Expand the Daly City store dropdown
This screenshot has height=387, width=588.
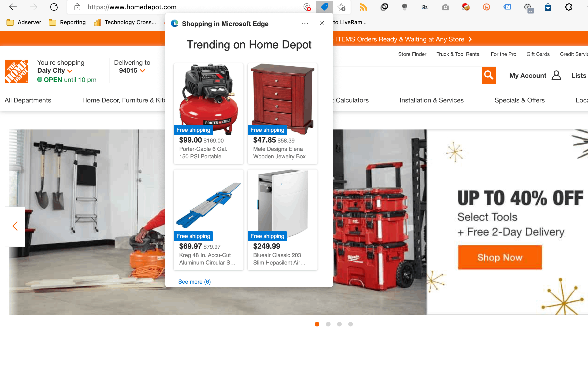[70, 71]
